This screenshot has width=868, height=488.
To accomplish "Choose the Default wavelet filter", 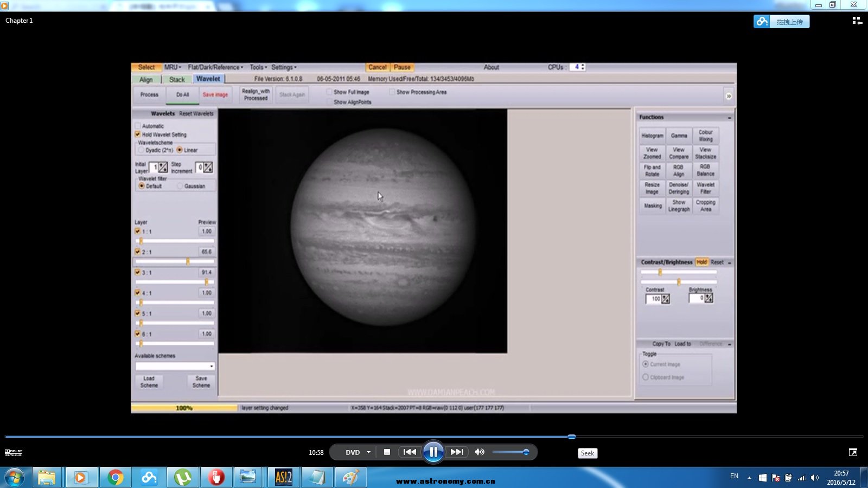I will (x=142, y=186).
